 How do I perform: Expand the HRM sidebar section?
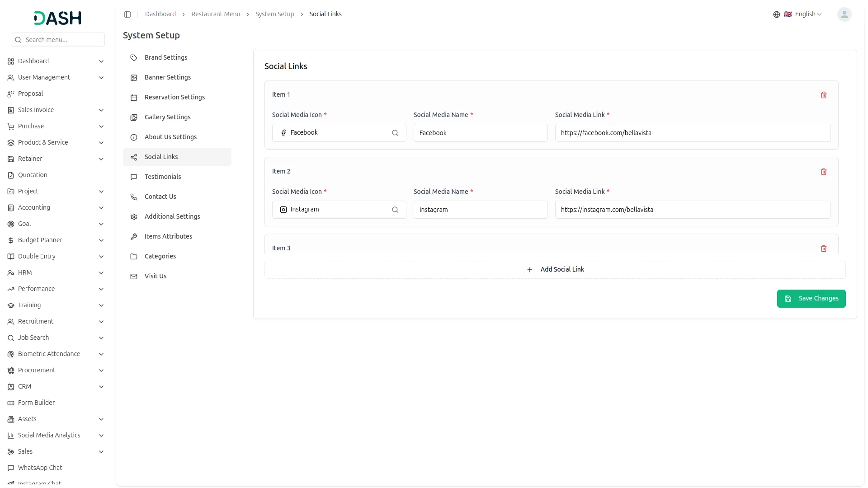pos(101,273)
